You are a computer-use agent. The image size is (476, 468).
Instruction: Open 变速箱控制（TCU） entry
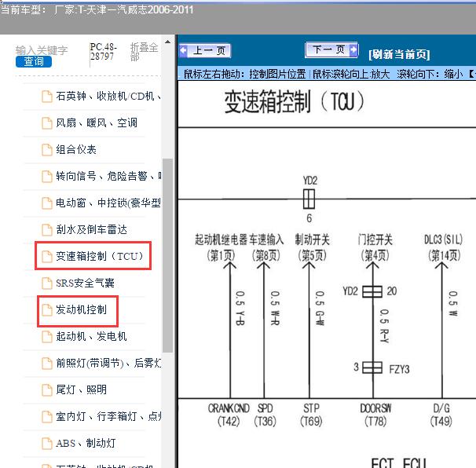(100, 257)
